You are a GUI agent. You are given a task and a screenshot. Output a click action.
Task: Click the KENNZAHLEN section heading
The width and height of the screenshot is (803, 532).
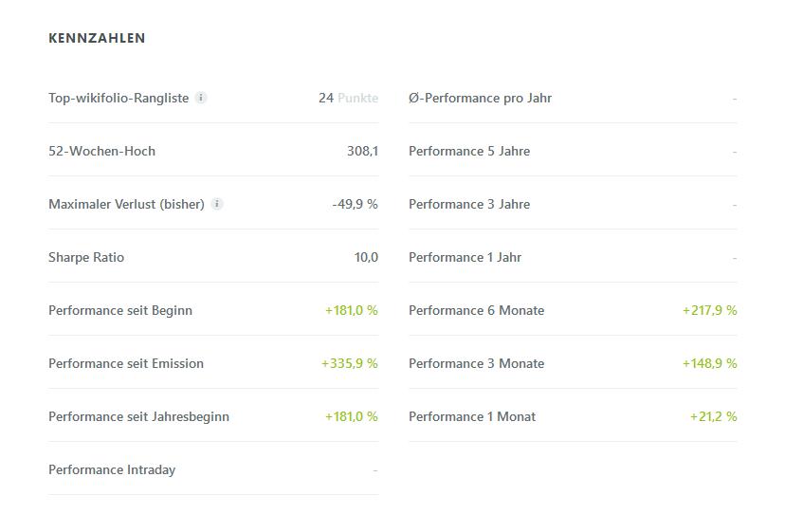(97, 39)
